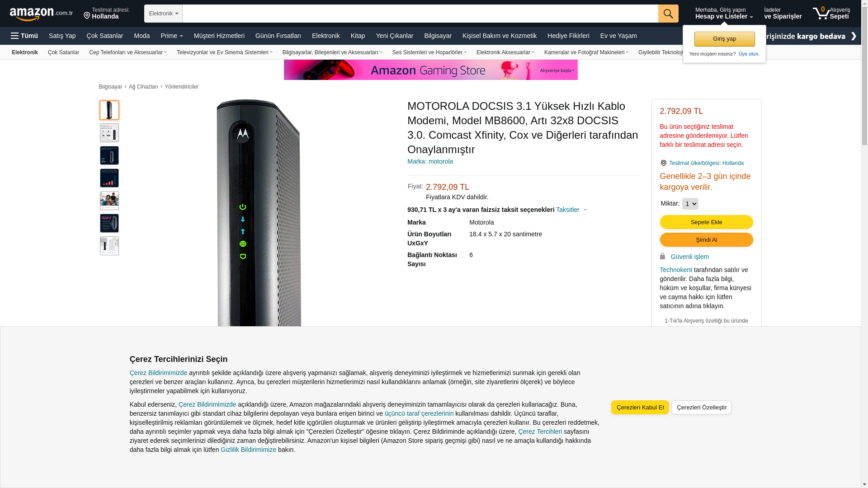Screen dimensions: 868x488
Task: Open the Elektronik search category dropdown
Action: (x=163, y=14)
